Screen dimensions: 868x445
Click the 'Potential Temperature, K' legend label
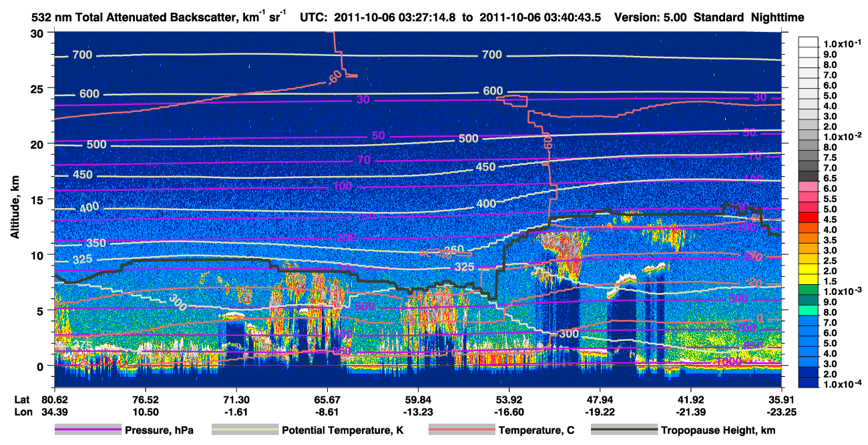click(x=343, y=431)
